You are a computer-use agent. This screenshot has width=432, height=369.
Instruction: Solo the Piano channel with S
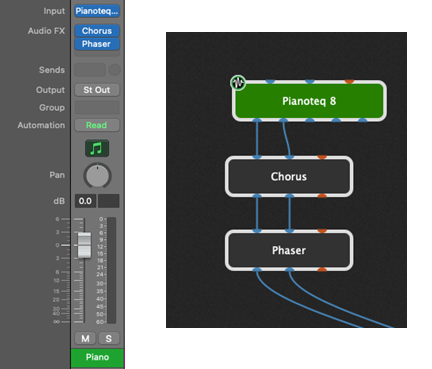109,339
